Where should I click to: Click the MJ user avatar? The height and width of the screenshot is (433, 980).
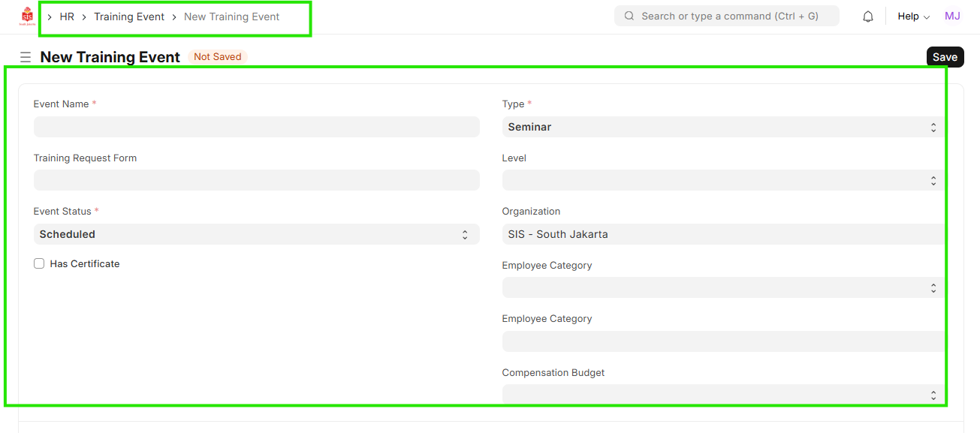[952, 17]
